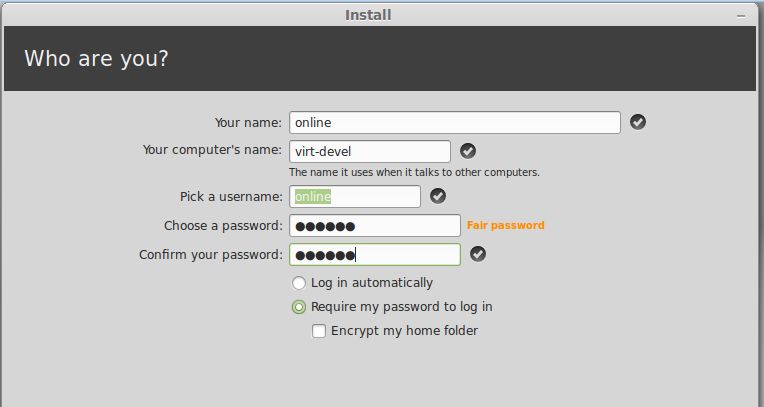The image size is (764, 407).
Task: Click the checkmark beside computer's name field
Action: point(468,151)
